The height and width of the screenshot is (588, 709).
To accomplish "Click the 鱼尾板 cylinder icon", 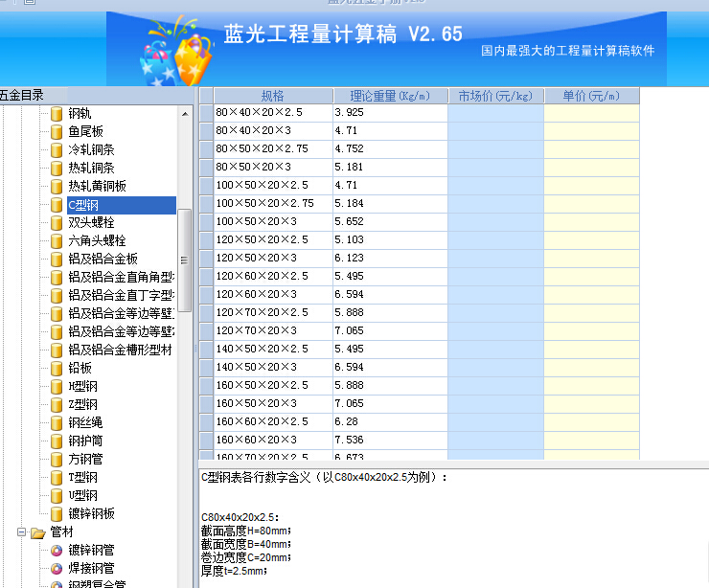I will 57,132.
